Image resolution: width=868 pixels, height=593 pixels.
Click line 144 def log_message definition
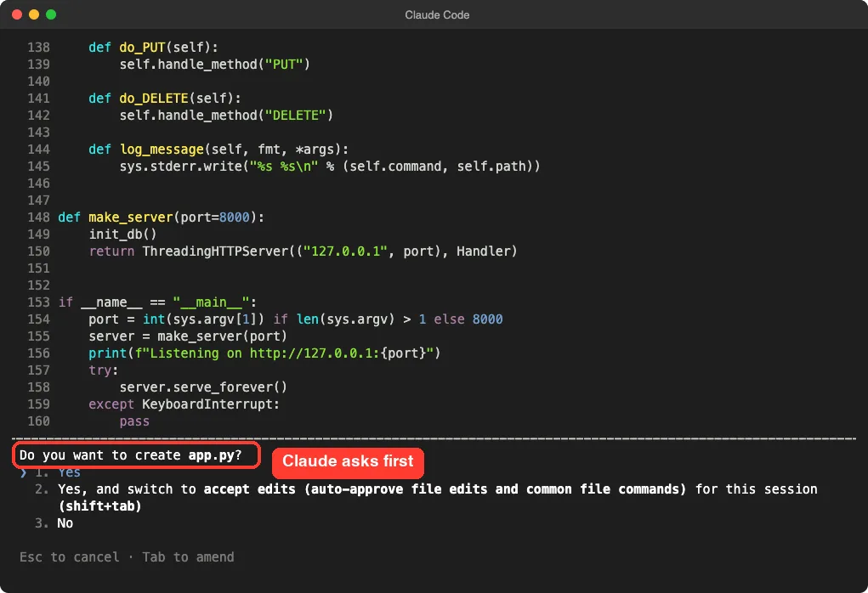(x=218, y=150)
